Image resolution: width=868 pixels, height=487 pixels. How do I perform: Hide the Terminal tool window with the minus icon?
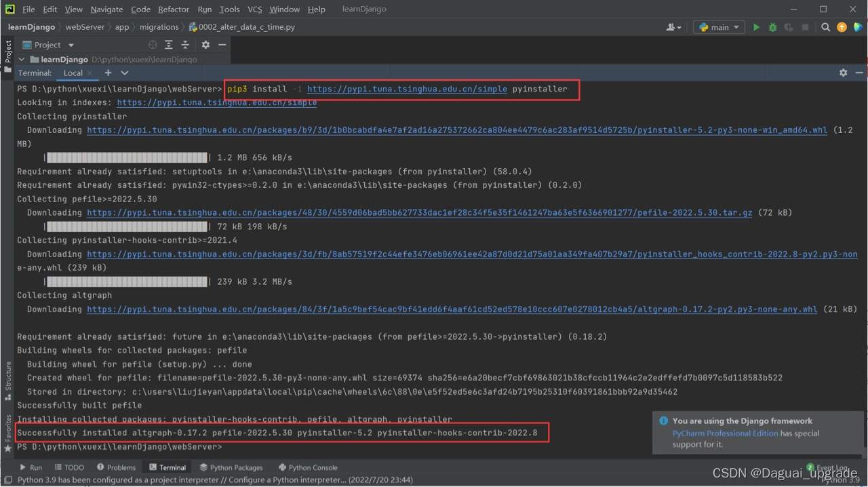point(859,73)
